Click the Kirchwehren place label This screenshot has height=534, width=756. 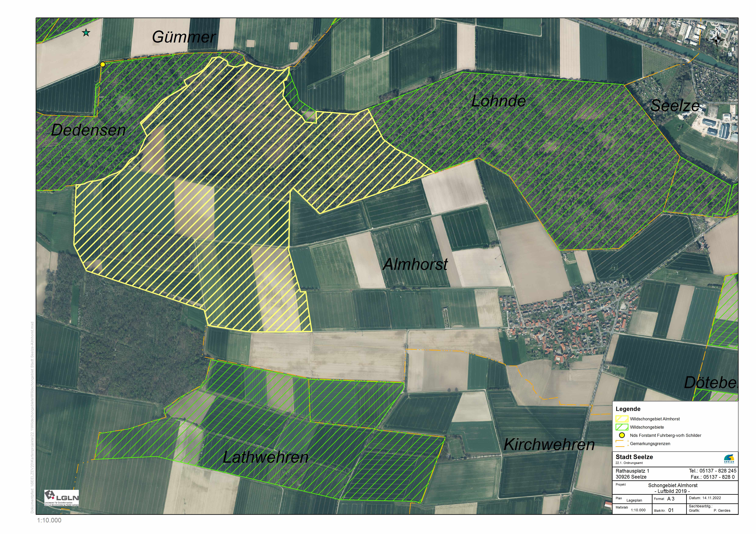(549, 445)
